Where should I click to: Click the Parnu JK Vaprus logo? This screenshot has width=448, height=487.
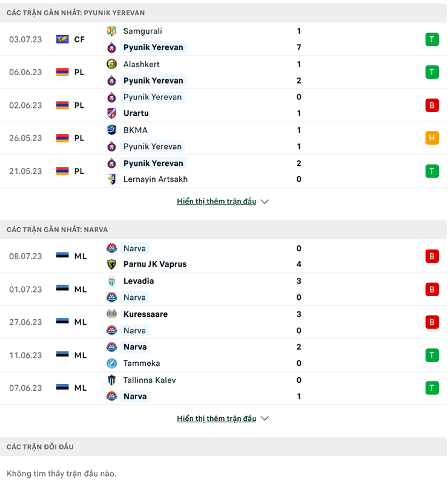[111, 264]
